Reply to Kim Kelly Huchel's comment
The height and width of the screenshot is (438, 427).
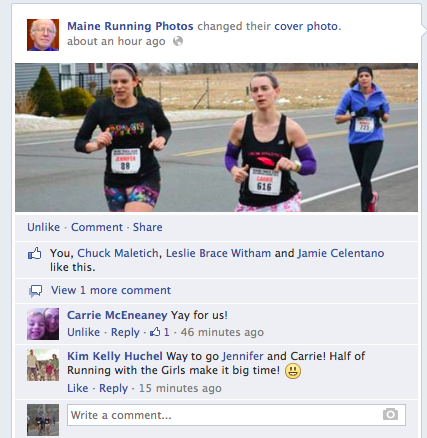113,388
